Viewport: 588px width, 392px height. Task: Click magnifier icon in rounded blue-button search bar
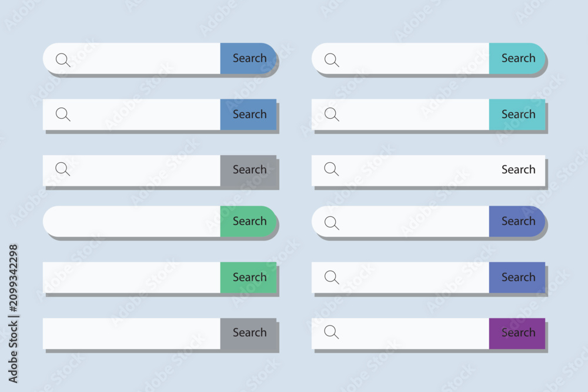click(63, 60)
